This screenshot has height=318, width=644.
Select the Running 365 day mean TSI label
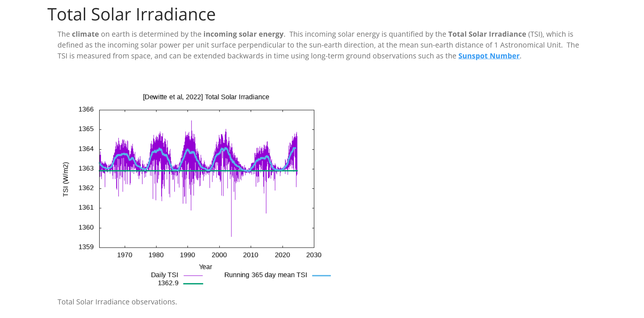click(265, 275)
